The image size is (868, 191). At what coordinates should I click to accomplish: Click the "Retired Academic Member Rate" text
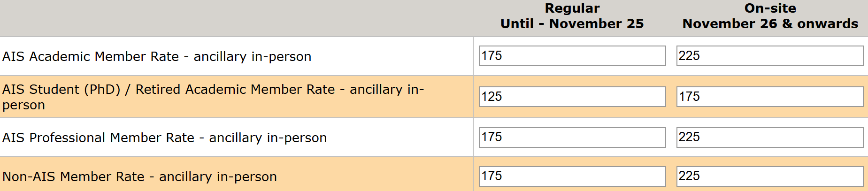235,90
